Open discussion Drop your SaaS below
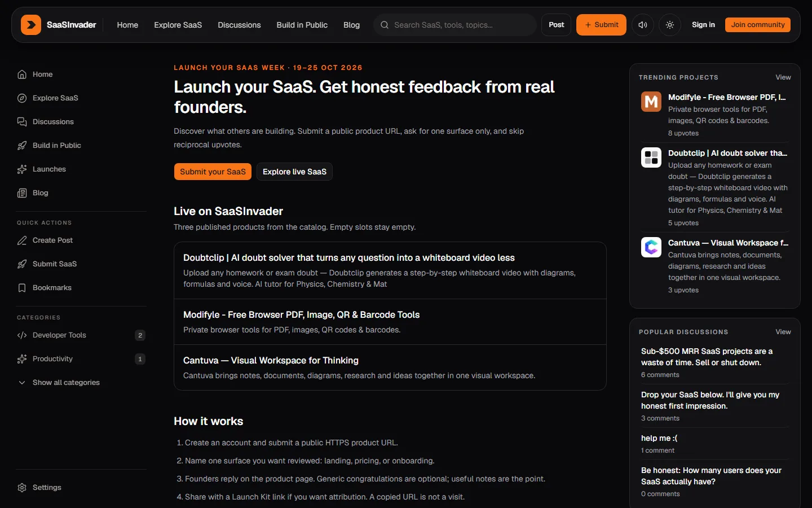The width and height of the screenshot is (812, 508). tap(710, 400)
